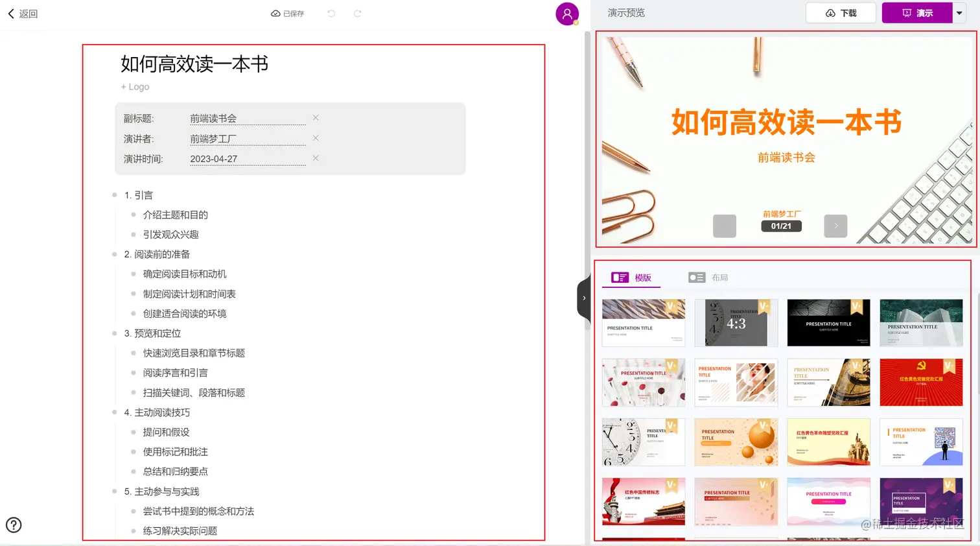The height and width of the screenshot is (546, 980).
Task: Click the outline item 提问和假设
Action: (167, 433)
